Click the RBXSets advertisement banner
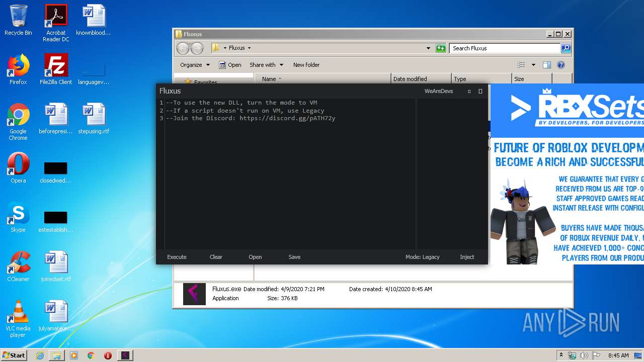Viewport: 644px width, 362px height. tap(567, 174)
